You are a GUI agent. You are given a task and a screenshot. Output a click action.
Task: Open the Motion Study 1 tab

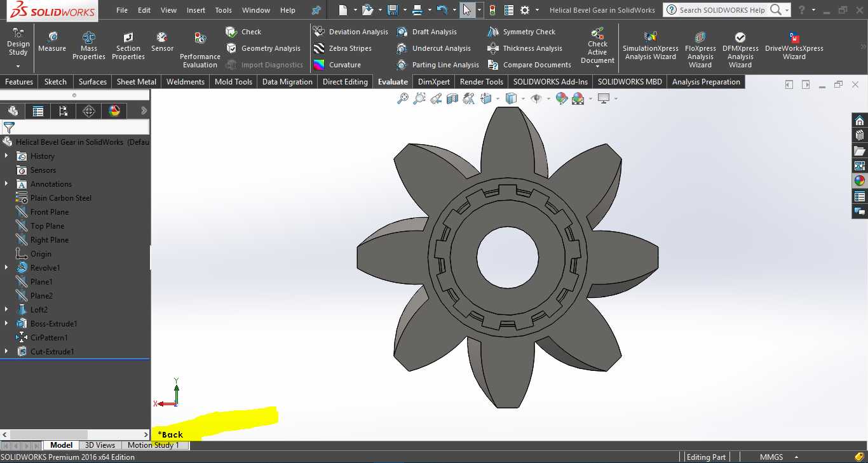(153, 445)
